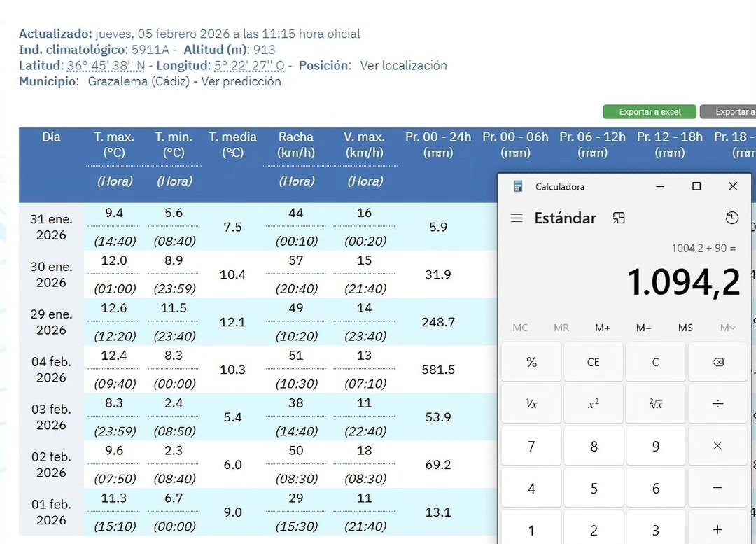Click the Día column header
Image resolution: width=756 pixels, height=544 pixels.
[51, 137]
